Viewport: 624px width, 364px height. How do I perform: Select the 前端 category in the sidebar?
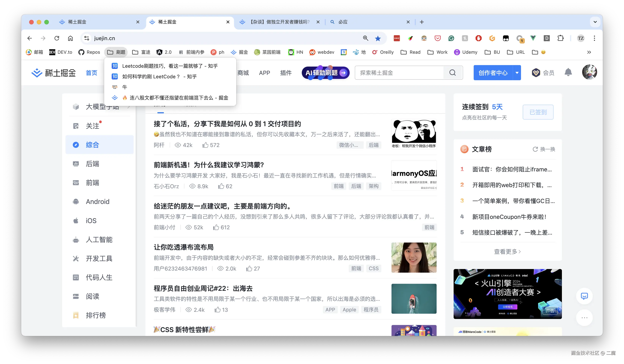[x=92, y=183]
